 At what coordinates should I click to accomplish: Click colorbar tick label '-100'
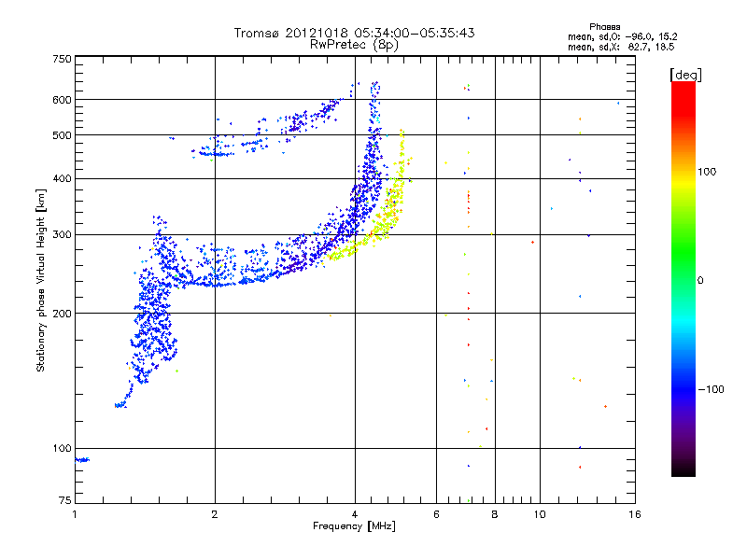712,389
